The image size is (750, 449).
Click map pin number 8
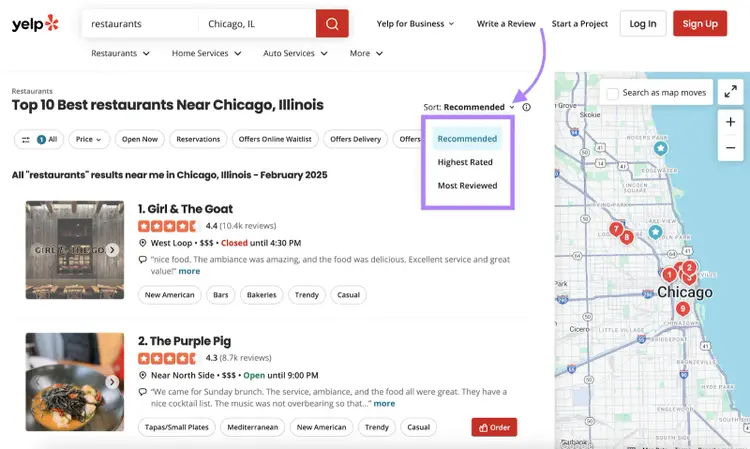[x=627, y=237]
